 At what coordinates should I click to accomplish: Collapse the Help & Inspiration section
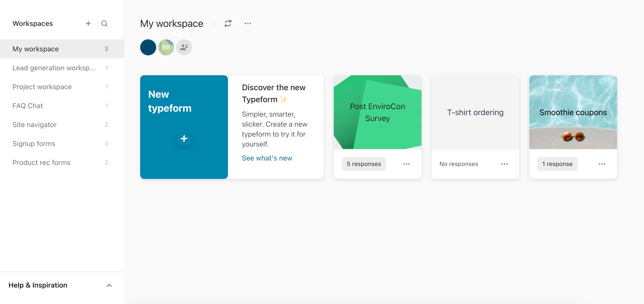tap(109, 285)
